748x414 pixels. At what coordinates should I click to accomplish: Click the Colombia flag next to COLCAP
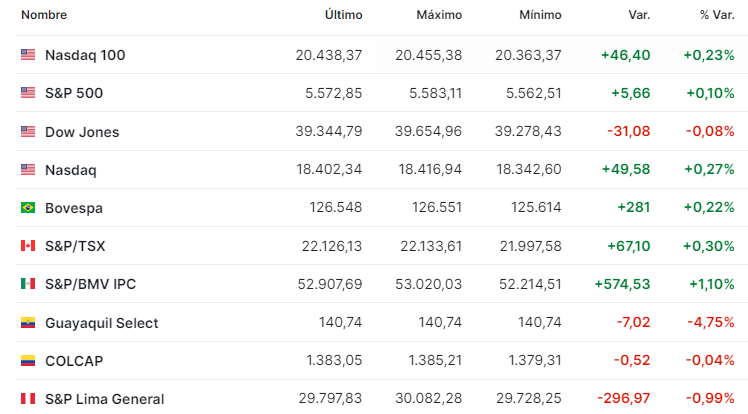[28, 361]
